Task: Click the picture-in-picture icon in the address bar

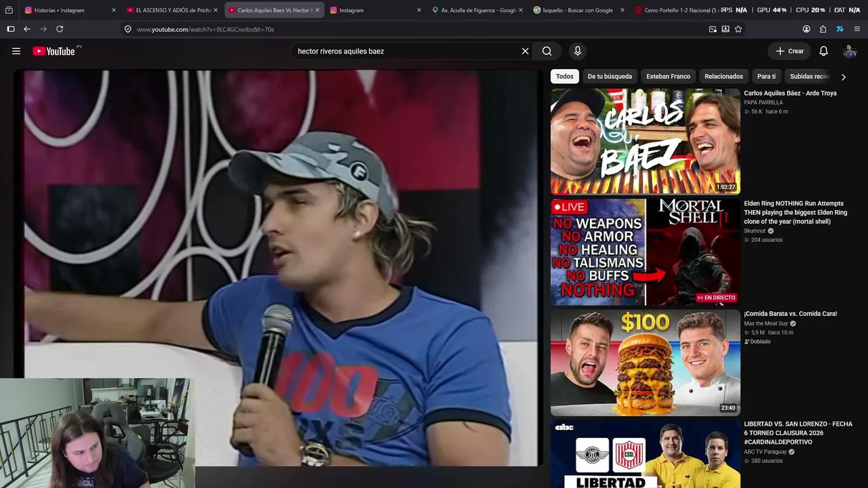Action: [x=713, y=29]
